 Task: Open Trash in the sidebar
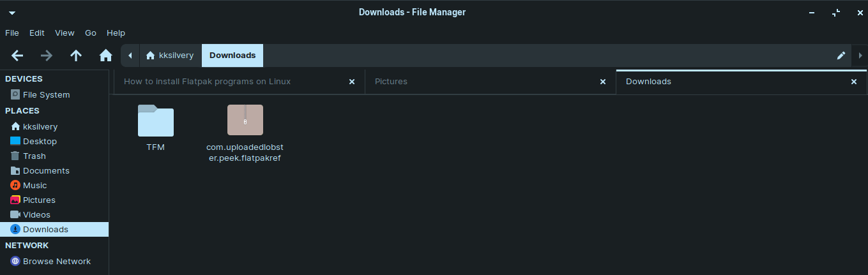coord(34,156)
